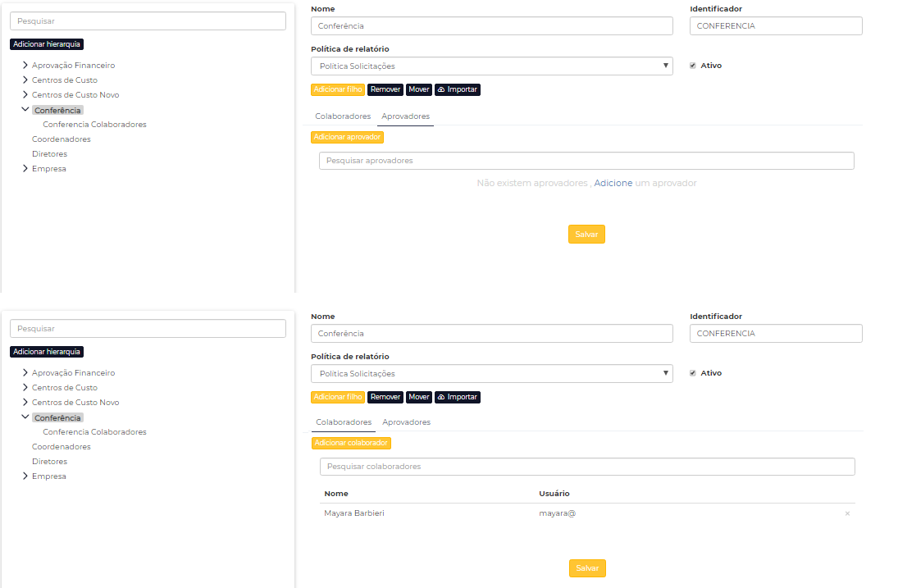
Task: Remove Mayara Barbieri using the x icon
Action: [x=847, y=513]
